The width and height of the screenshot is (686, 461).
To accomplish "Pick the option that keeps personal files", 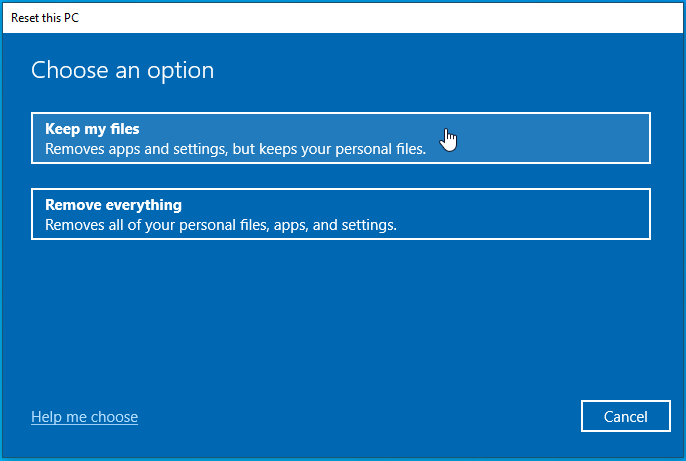I will (340, 138).
